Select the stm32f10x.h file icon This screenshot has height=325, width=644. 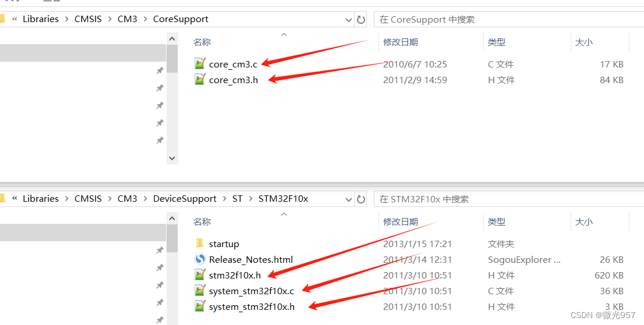pos(200,274)
